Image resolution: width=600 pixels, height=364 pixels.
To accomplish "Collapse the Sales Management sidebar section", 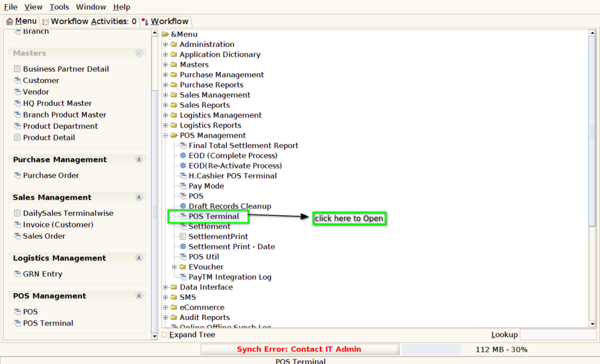I will pos(139,197).
